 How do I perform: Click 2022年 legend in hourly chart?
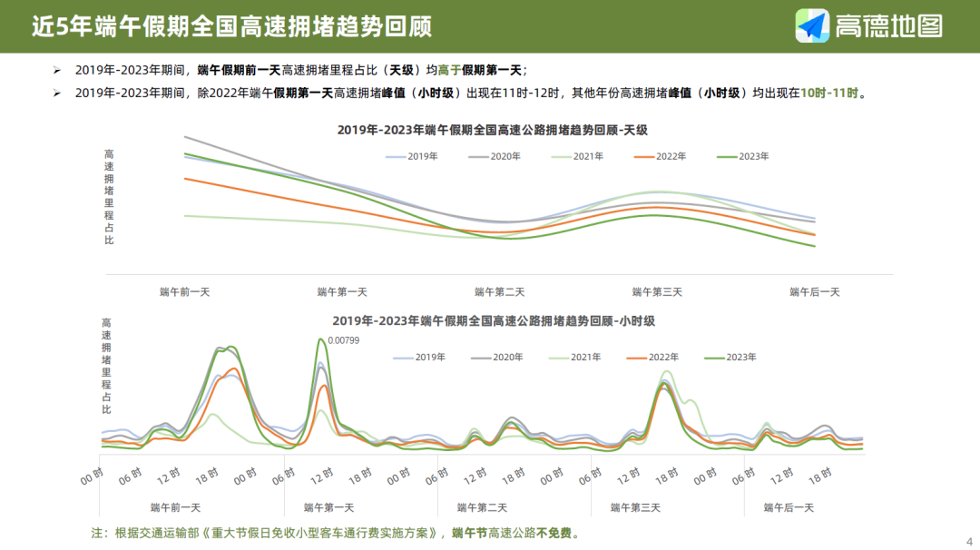pyautogui.click(x=652, y=358)
